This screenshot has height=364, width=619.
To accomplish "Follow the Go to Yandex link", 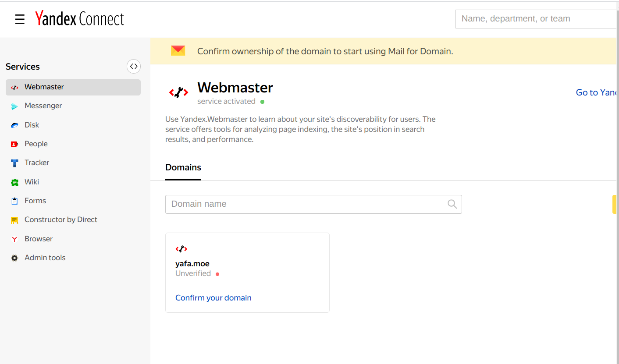I will point(597,92).
